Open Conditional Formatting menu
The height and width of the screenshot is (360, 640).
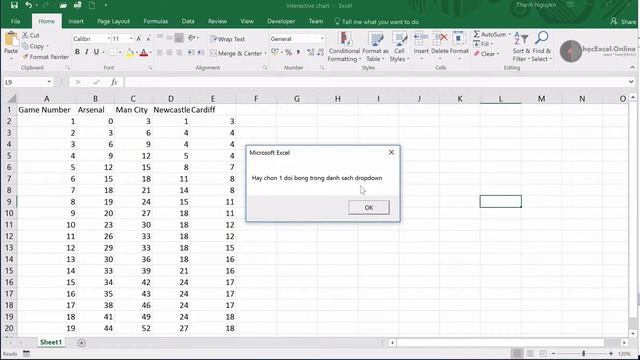coord(344,47)
